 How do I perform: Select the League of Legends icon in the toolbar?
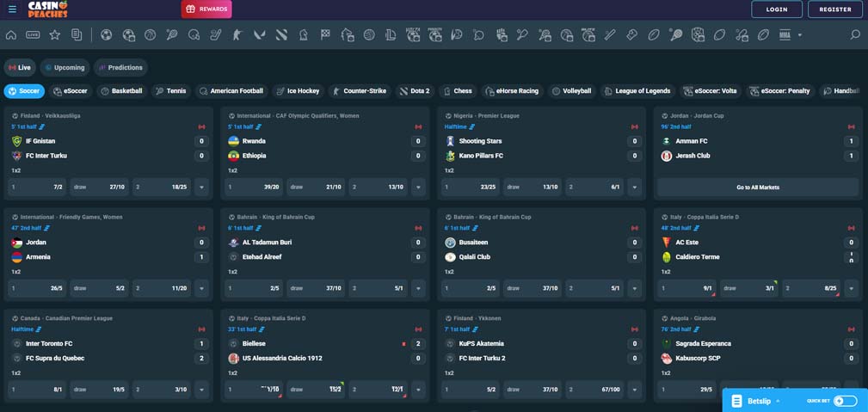391,35
